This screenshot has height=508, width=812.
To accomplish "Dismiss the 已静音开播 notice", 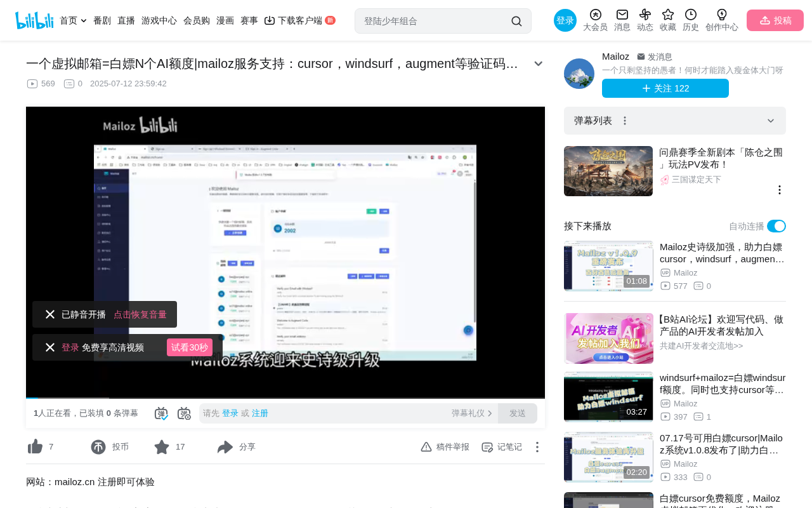I will (x=50, y=314).
